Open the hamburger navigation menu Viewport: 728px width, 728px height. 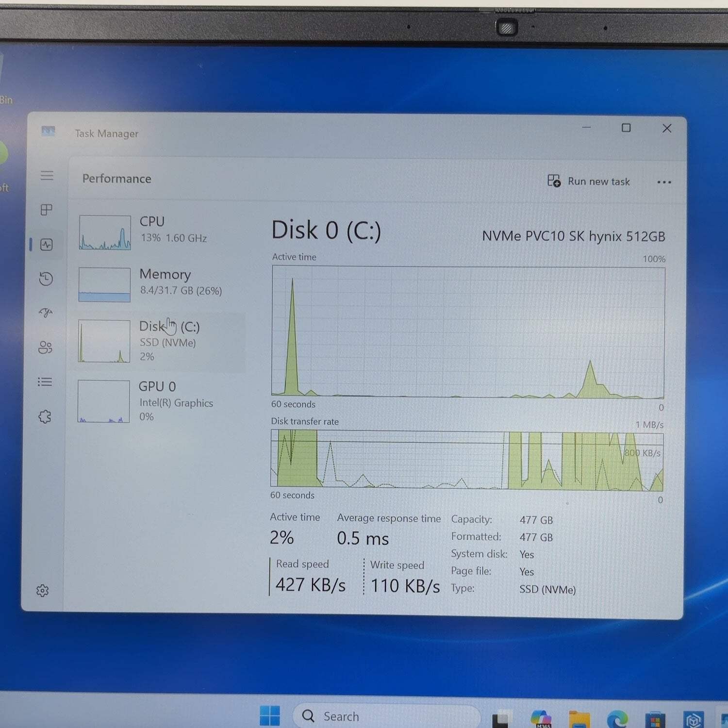tap(47, 175)
